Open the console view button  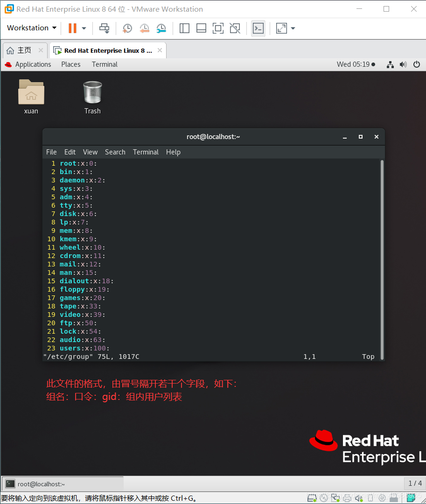(258, 28)
